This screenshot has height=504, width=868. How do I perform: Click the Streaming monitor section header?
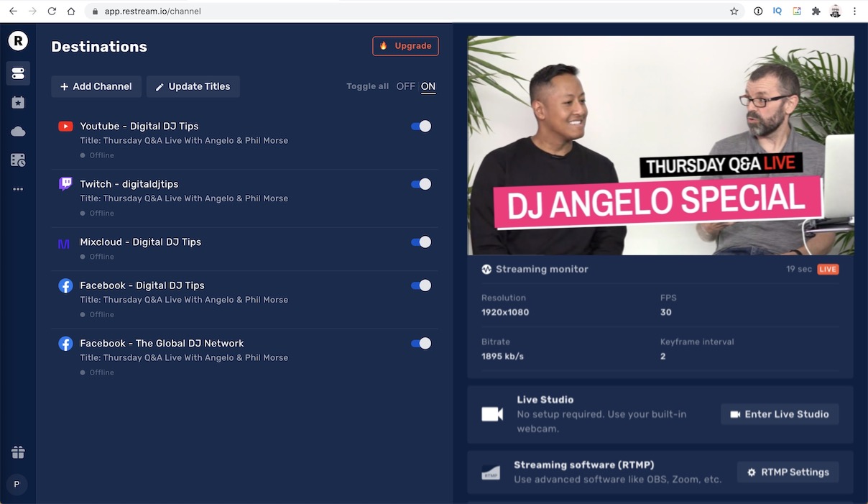tap(544, 269)
